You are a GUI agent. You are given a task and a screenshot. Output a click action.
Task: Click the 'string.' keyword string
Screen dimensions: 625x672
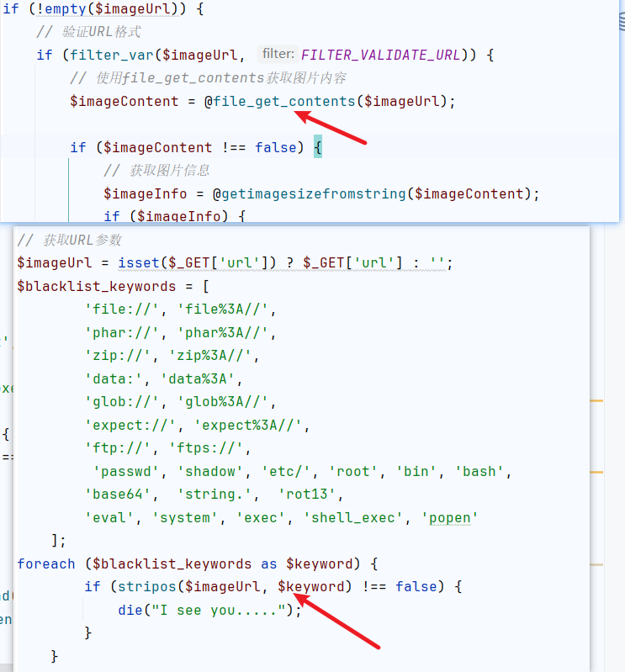point(215,495)
